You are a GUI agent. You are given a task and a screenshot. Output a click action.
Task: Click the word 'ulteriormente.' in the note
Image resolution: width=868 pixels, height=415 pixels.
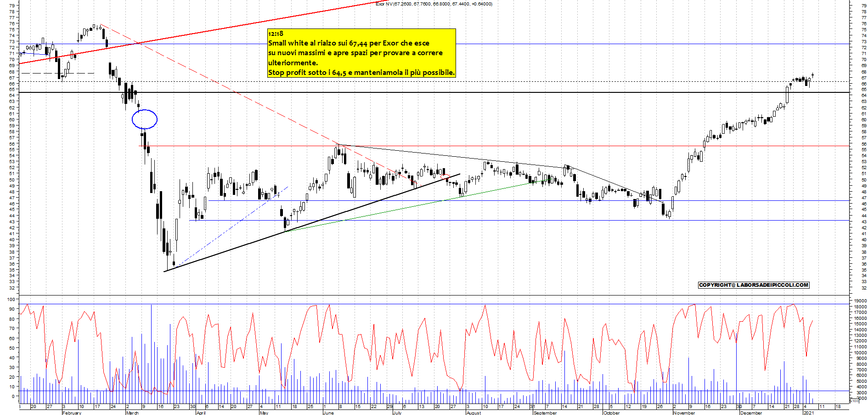click(293, 63)
